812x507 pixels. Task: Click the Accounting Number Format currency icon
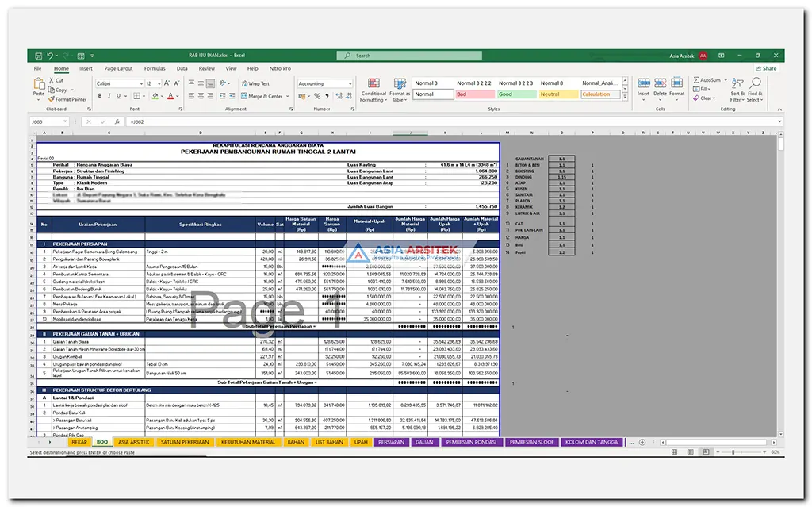point(302,96)
